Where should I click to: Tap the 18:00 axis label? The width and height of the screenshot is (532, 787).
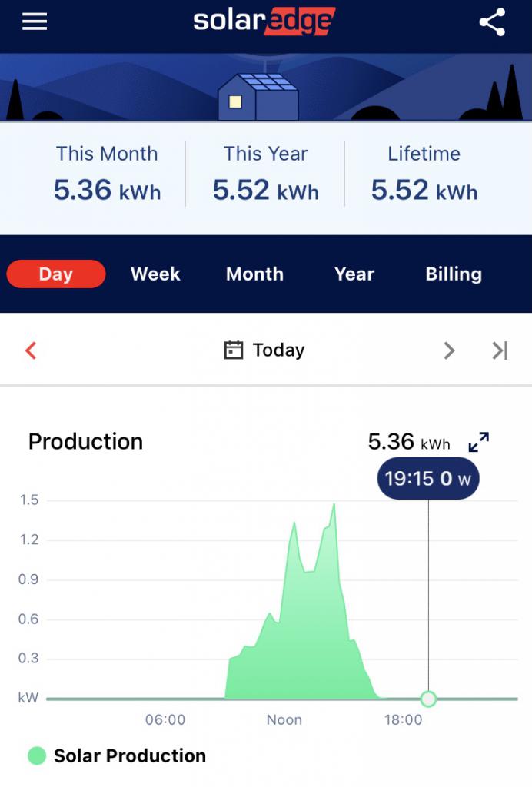coord(403,719)
